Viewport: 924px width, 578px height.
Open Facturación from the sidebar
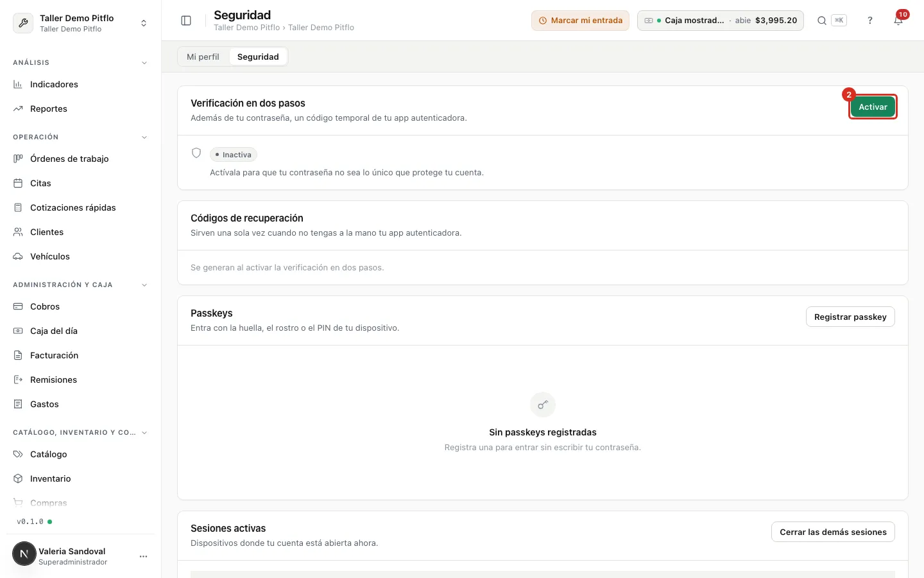point(81,355)
